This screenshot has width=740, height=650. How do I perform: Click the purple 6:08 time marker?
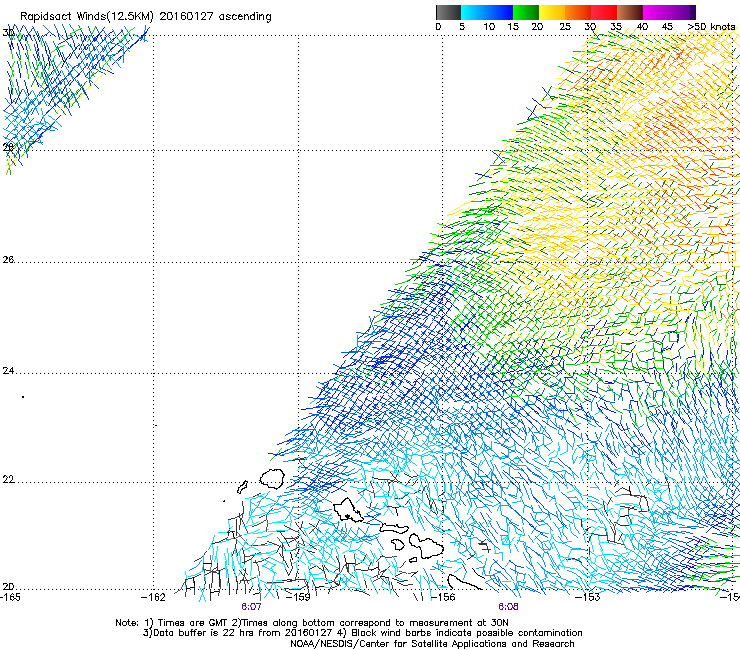coord(508,607)
